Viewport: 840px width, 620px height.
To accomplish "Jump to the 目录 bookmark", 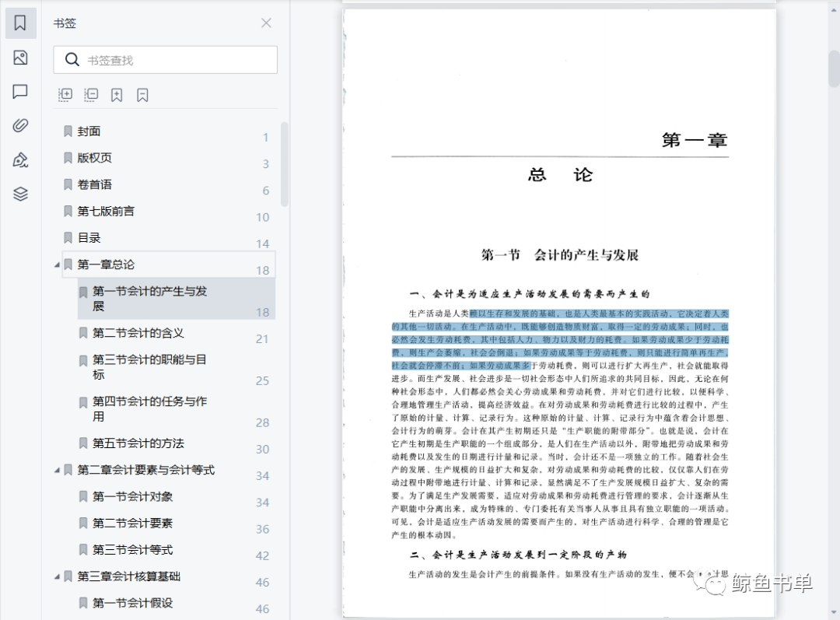I will 88,237.
